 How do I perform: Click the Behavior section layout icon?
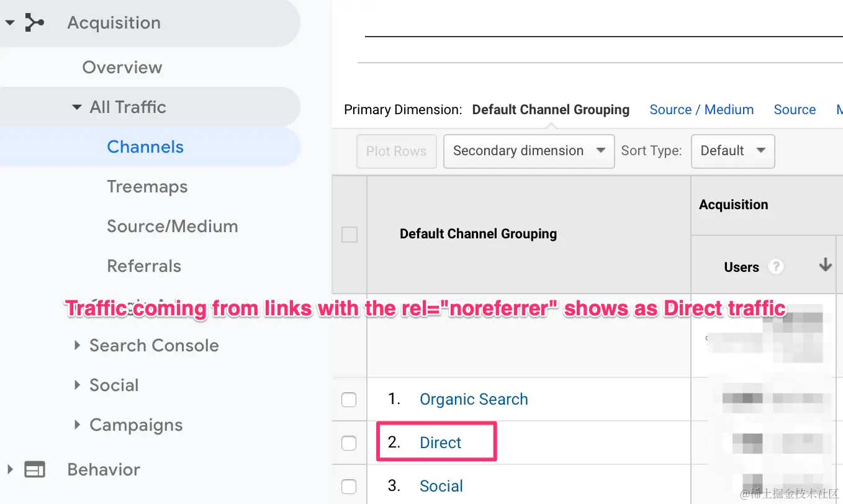tap(35, 470)
